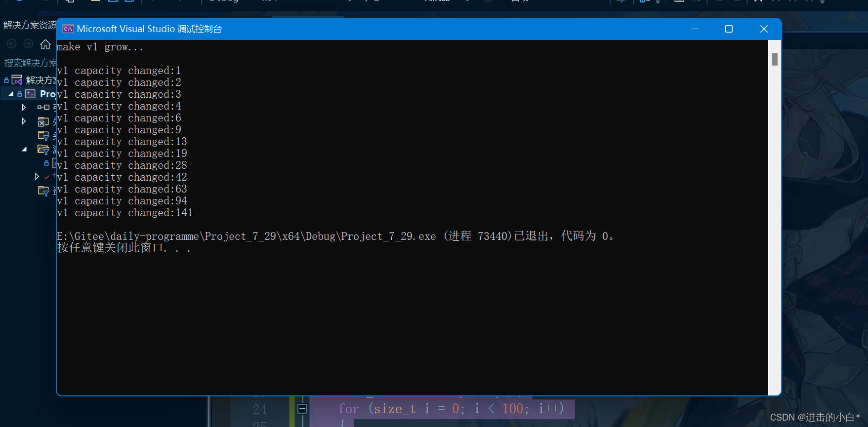868x427 pixels.
Task: Maximize the debug console window
Action: click(729, 29)
